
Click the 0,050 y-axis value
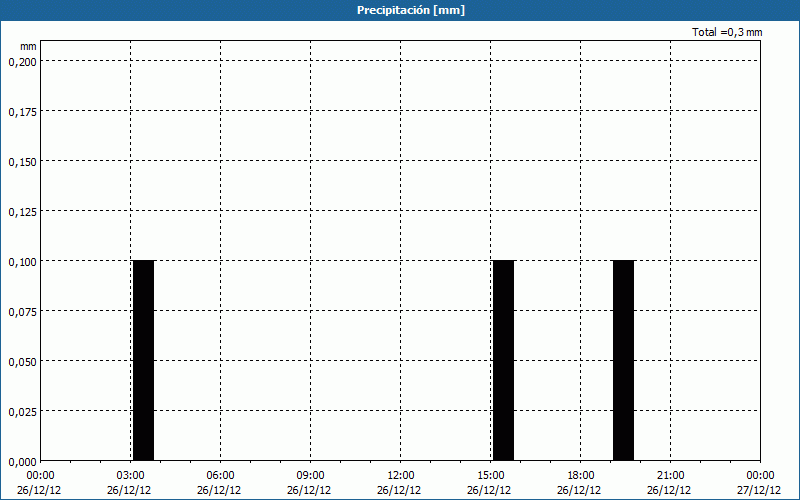22,362
